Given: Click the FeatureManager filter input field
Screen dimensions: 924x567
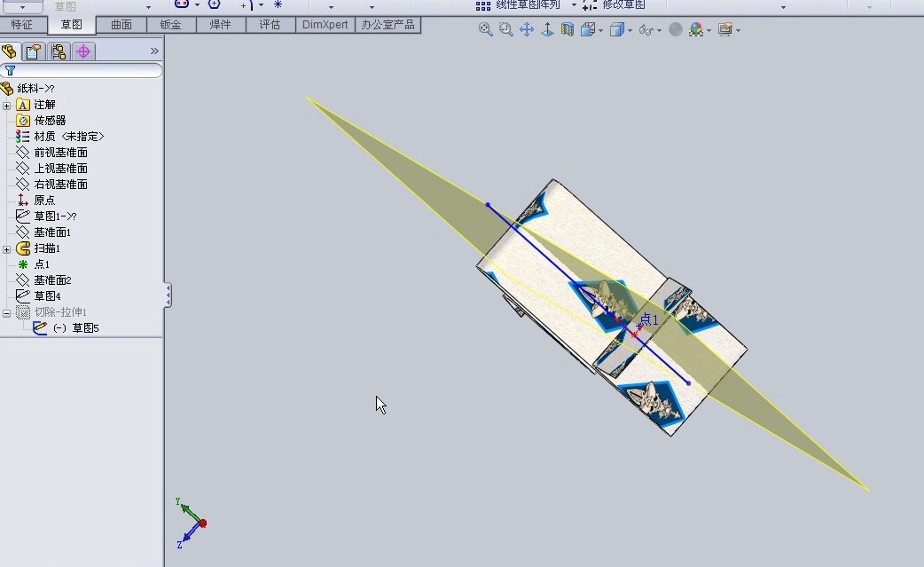Looking at the screenshot, I should [x=82, y=70].
